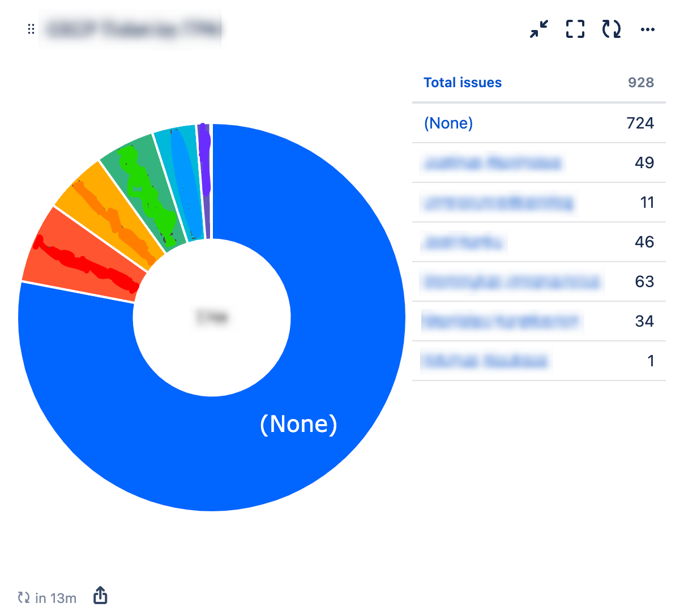Click the 46 issue count
This screenshot has height=616, width=684.
(x=644, y=242)
